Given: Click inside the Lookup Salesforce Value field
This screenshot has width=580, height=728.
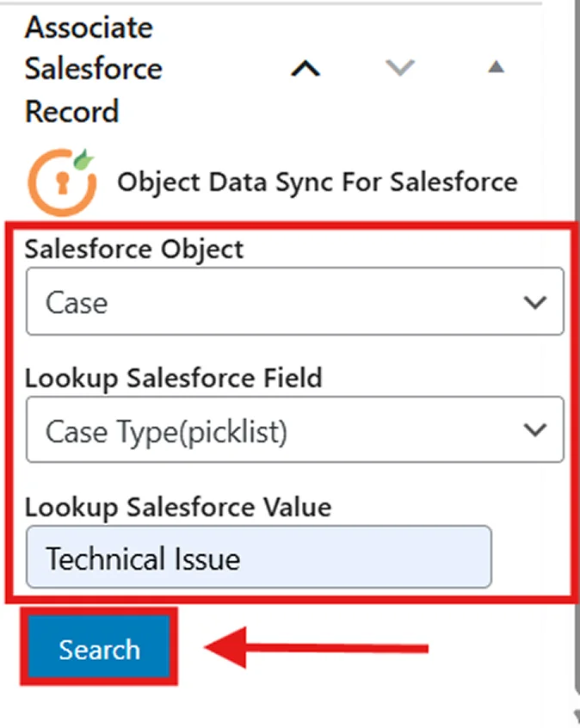Looking at the screenshot, I should click(258, 558).
